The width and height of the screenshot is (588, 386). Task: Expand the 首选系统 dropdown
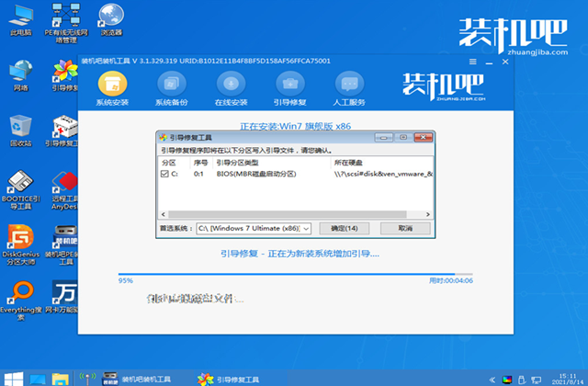306,228
